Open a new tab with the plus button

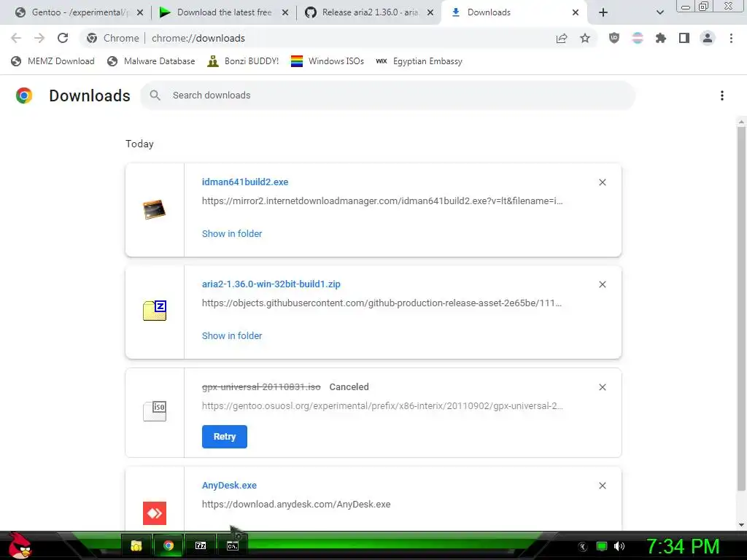(x=603, y=12)
